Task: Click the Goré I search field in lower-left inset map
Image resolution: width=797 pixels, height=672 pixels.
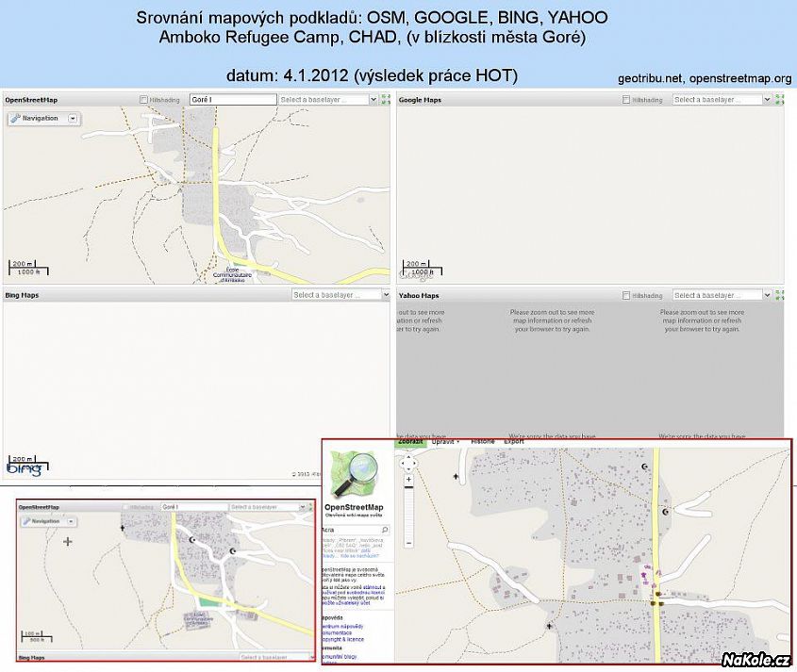Action: 193,507
